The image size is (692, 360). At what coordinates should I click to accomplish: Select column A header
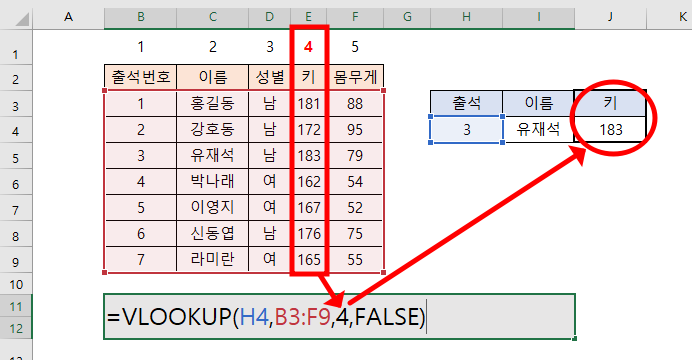pyautogui.click(x=68, y=17)
